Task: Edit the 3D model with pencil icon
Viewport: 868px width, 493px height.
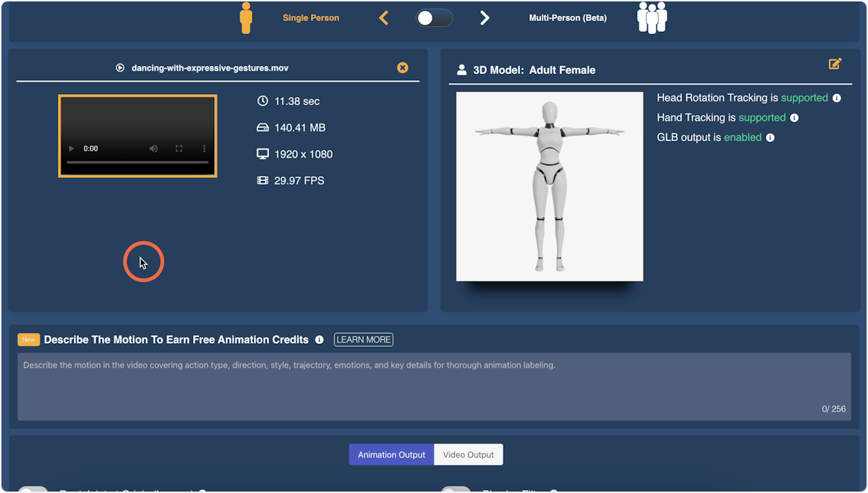Action: click(835, 64)
